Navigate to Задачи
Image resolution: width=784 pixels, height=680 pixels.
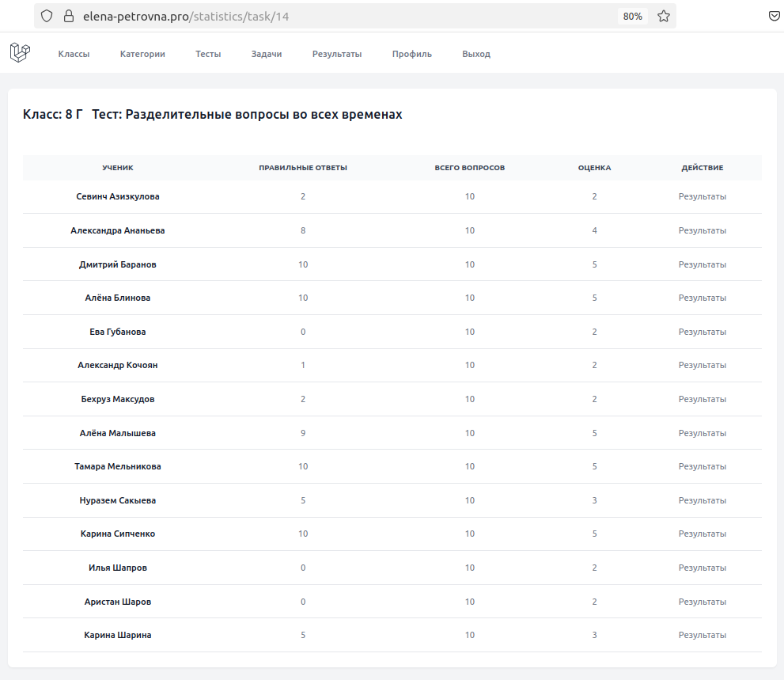tap(267, 54)
